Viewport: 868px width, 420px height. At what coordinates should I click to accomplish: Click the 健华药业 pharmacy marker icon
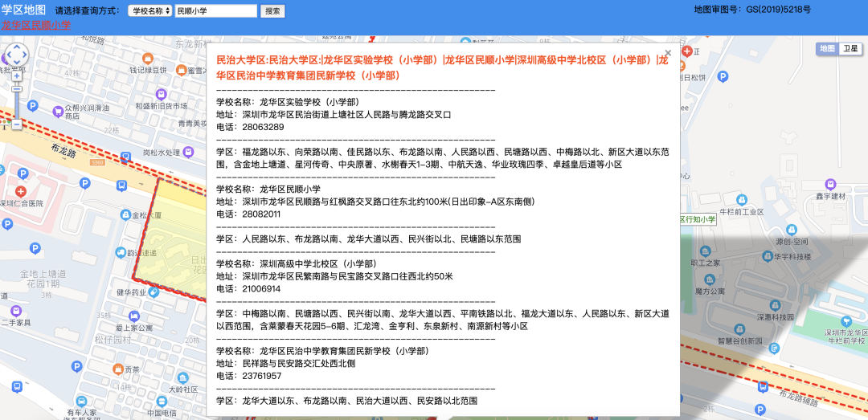(154, 292)
